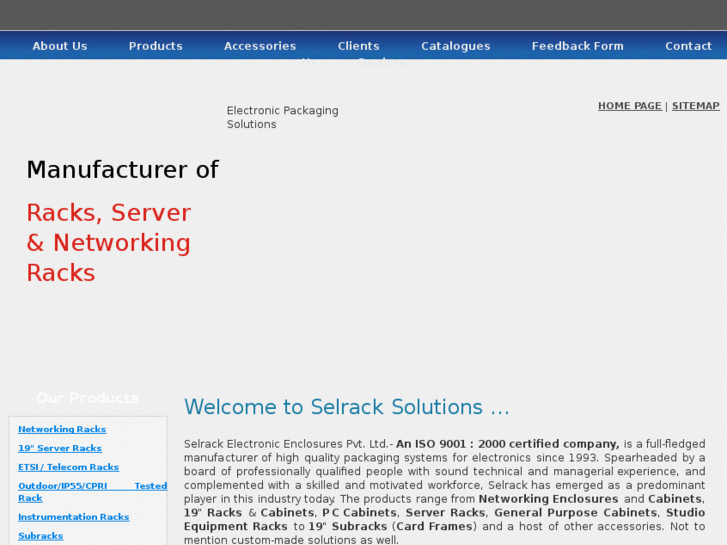Open the Products menu item
The image size is (727, 545).
pyautogui.click(x=156, y=46)
